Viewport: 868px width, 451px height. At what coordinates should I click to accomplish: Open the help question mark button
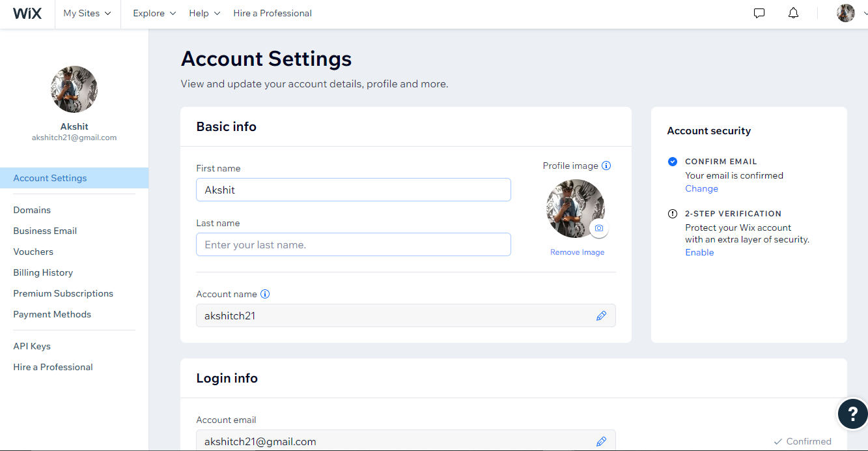(852, 413)
